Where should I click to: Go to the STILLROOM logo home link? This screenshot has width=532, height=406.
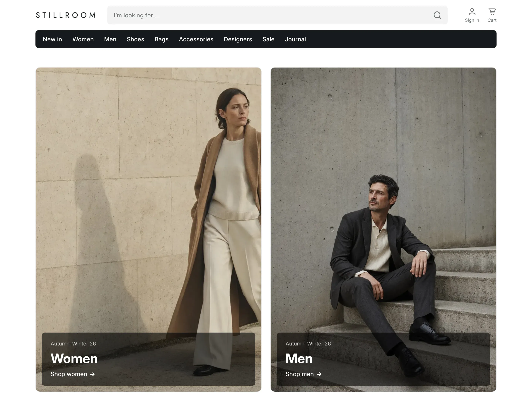[x=66, y=15]
